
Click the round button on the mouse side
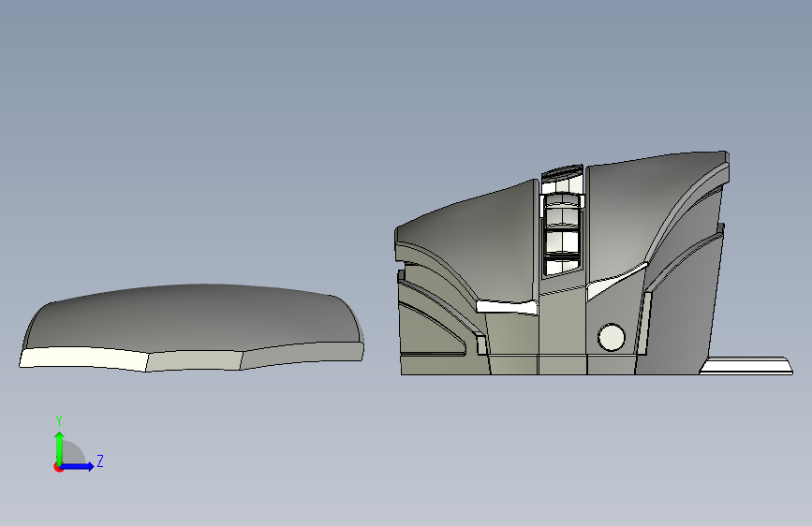coord(611,337)
